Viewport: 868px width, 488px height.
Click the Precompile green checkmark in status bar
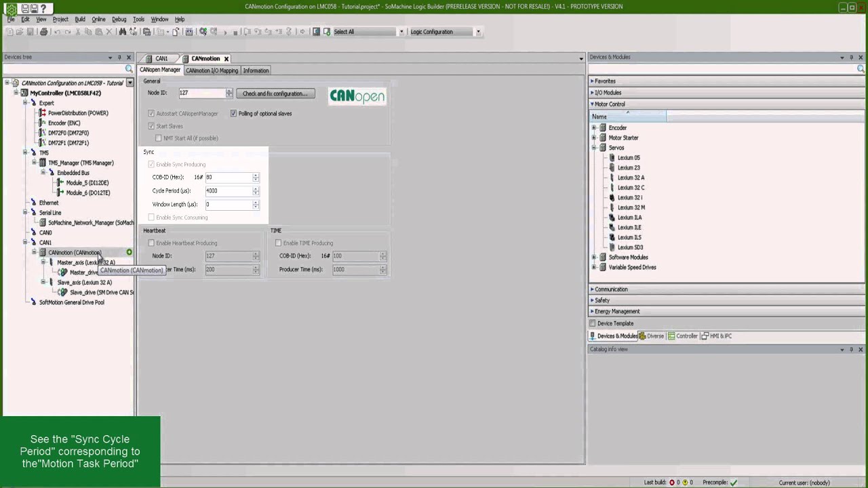pos(734,483)
